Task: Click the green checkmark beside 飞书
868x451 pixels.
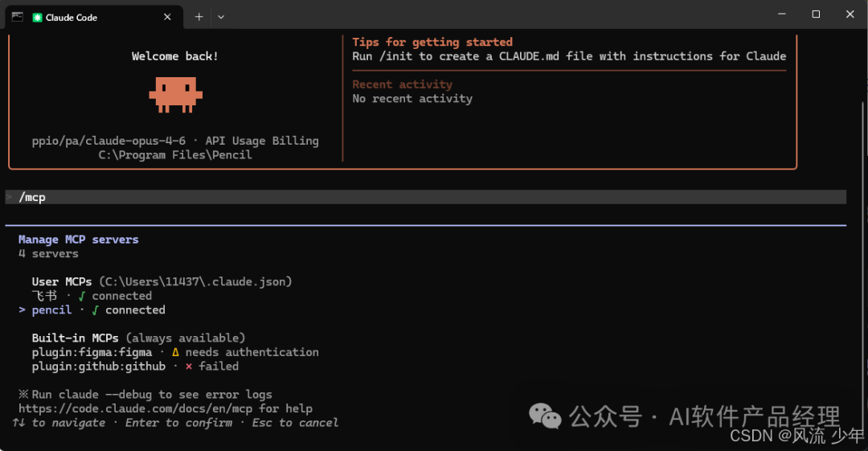Action: 81,296
